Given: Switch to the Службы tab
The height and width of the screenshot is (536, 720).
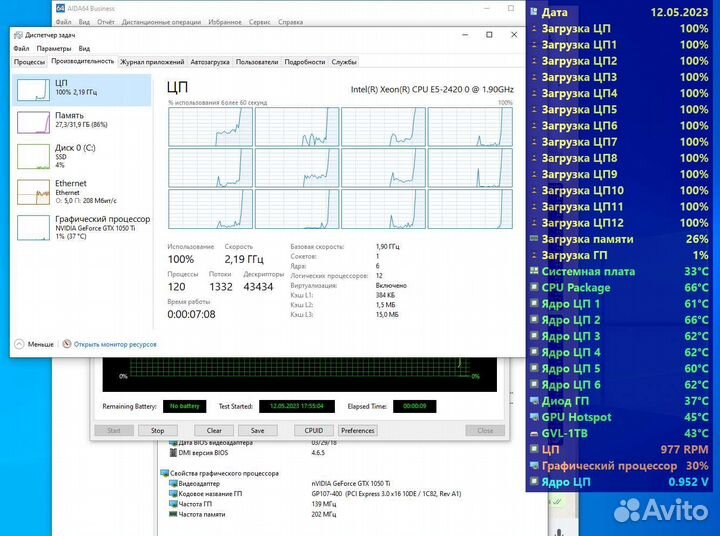Looking at the screenshot, I should click(344, 62).
